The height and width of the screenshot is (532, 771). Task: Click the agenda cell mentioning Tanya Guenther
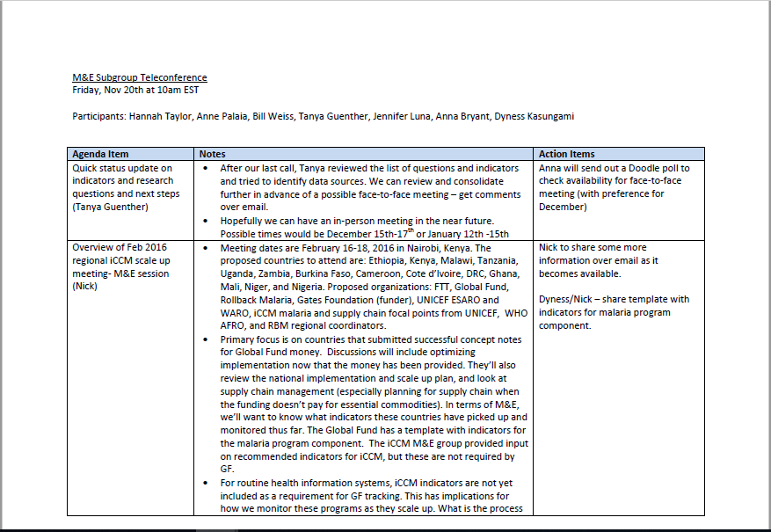point(127,187)
